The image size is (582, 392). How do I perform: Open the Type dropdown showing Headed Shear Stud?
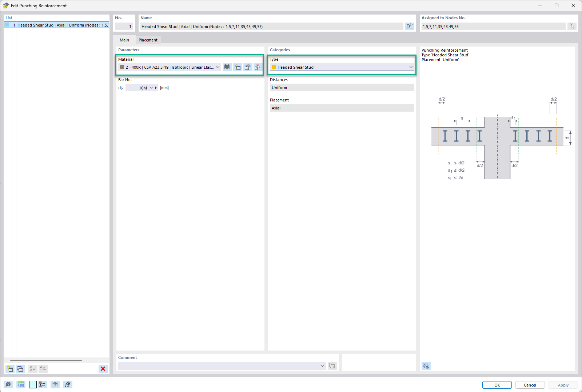(411, 67)
